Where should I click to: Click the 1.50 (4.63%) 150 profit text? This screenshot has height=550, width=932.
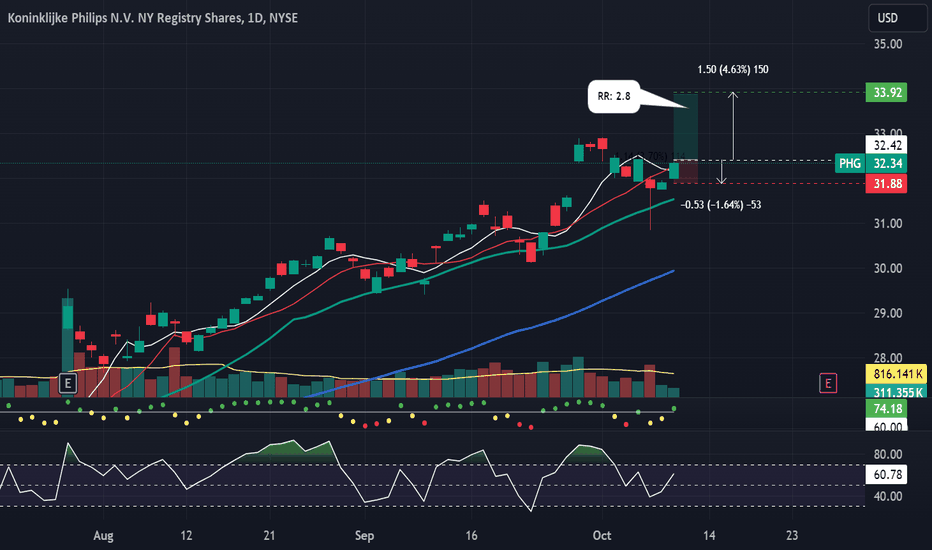[x=733, y=70]
